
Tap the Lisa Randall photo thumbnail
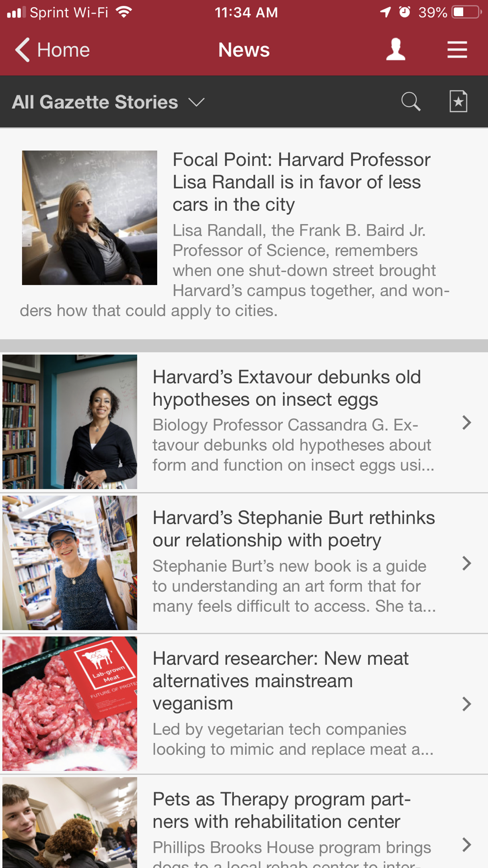tap(89, 218)
